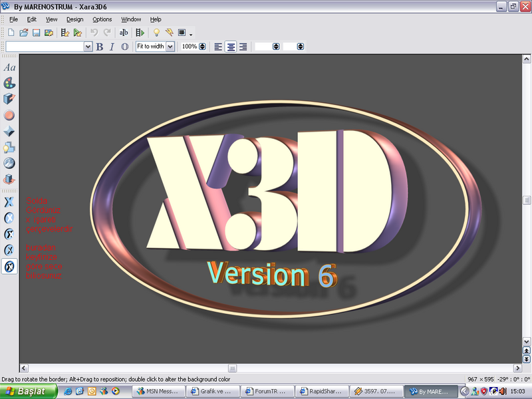
Task: Click the volume speaker tray icon
Action: click(x=503, y=391)
